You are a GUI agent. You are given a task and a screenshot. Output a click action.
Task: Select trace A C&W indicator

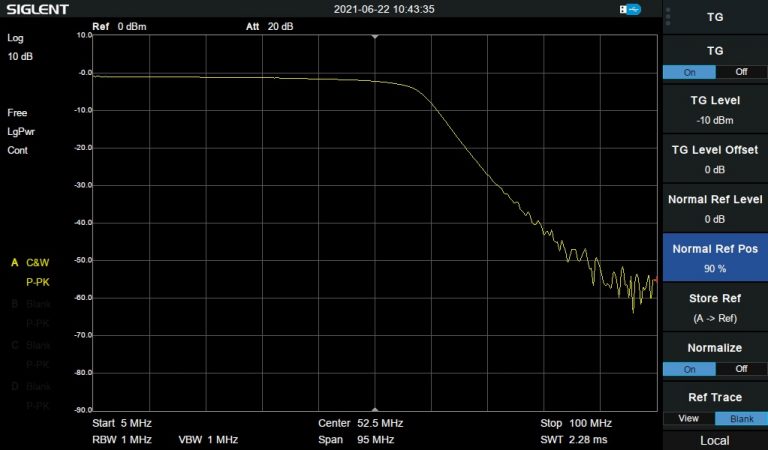[x=30, y=263]
